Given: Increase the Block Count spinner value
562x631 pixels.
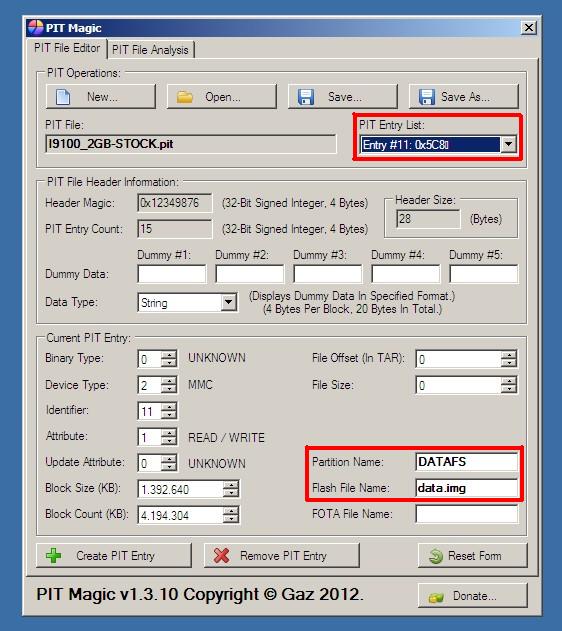Looking at the screenshot, I should [231, 511].
